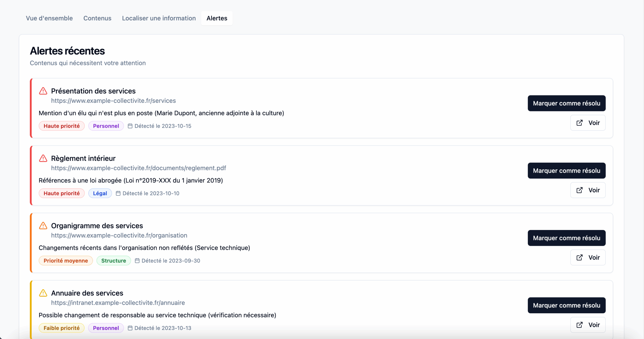Screen dimensions: 644x339
Task: View the Présentation des services page
Action: click(x=588, y=123)
